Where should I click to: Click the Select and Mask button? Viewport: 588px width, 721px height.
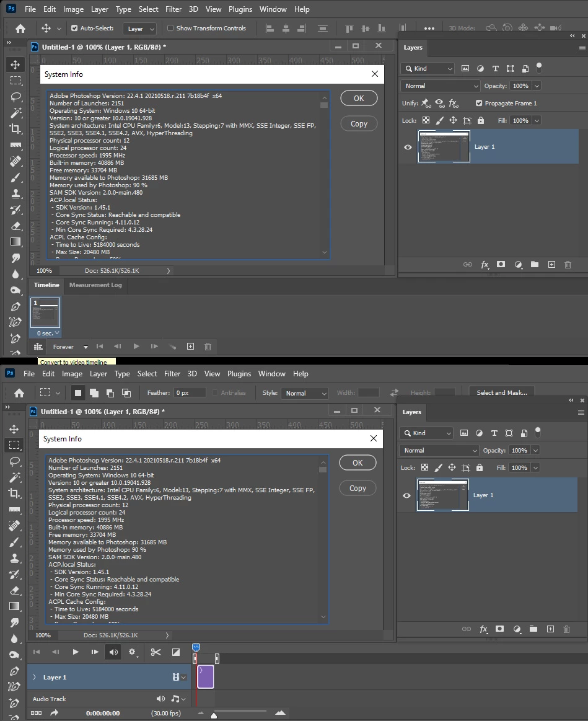[502, 392]
